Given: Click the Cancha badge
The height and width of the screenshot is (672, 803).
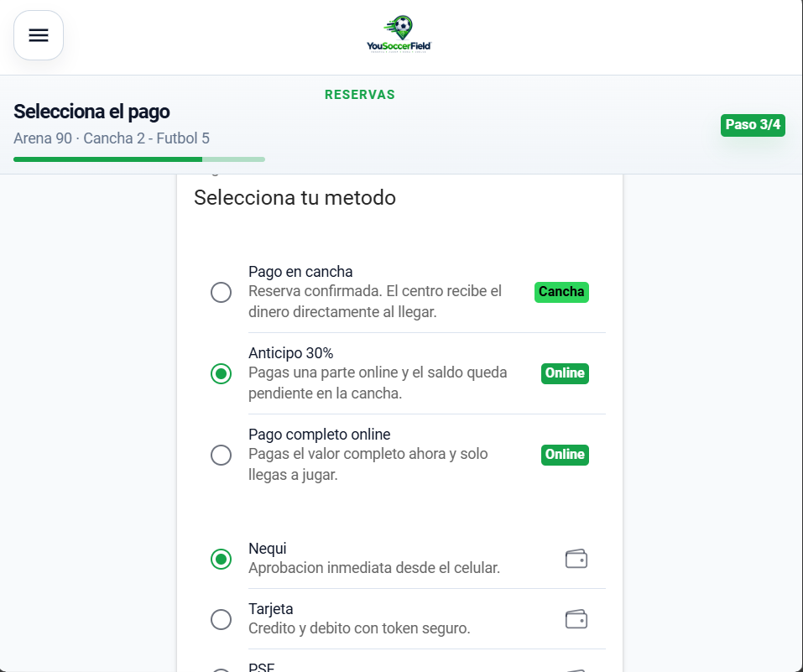Looking at the screenshot, I should coord(561,292).
